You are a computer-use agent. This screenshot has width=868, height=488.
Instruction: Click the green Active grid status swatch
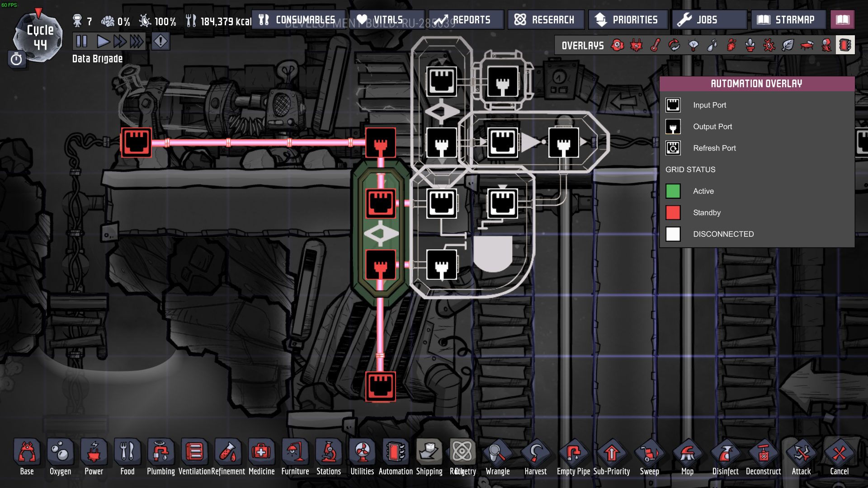pyautogui.click(x=673, y=191)
